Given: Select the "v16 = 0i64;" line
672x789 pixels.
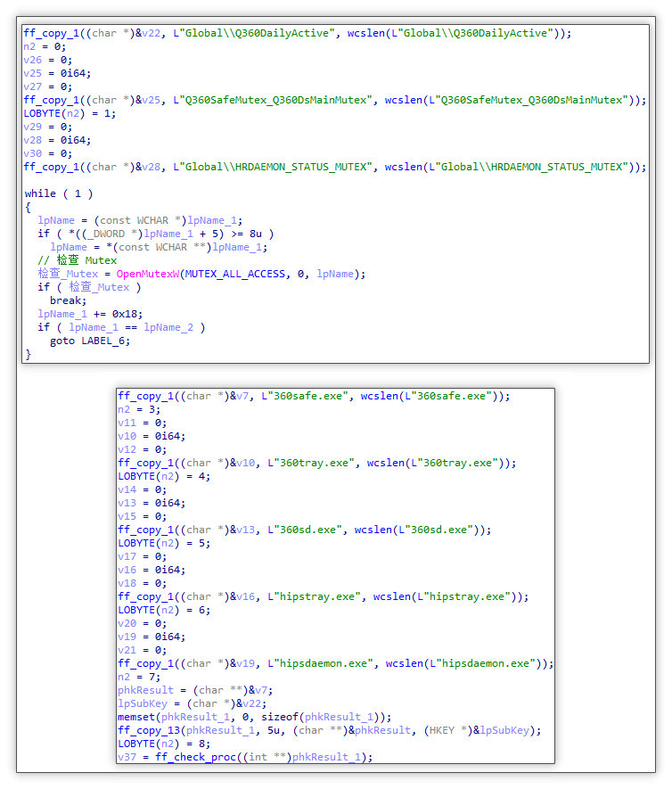Looking at the screenshot, I should click(x=152, y=570).
